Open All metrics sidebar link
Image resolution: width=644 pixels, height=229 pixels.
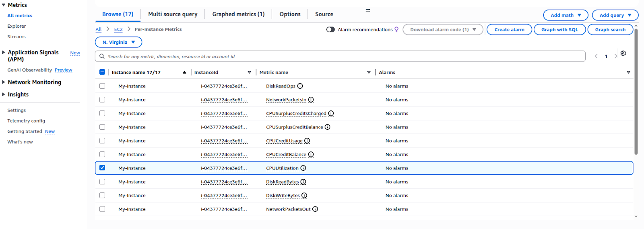tap(20, 16)
